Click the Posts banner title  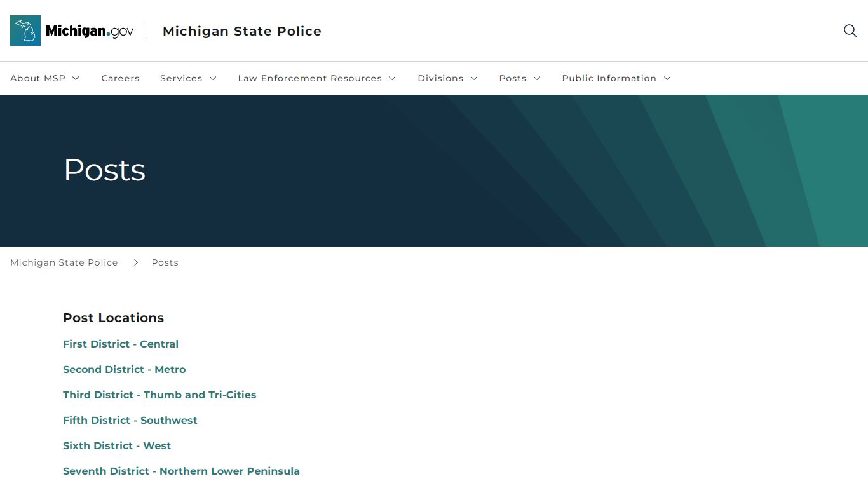point(105,170)
